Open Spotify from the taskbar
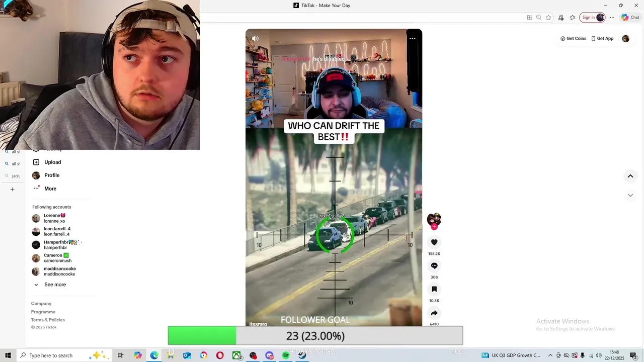Image resolution: width=644 pixels, height=362 pixels. point(285,355)
